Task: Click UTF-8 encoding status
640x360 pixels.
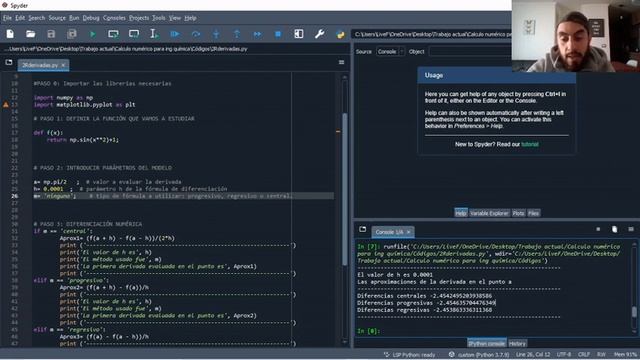Action: point(564,355)
